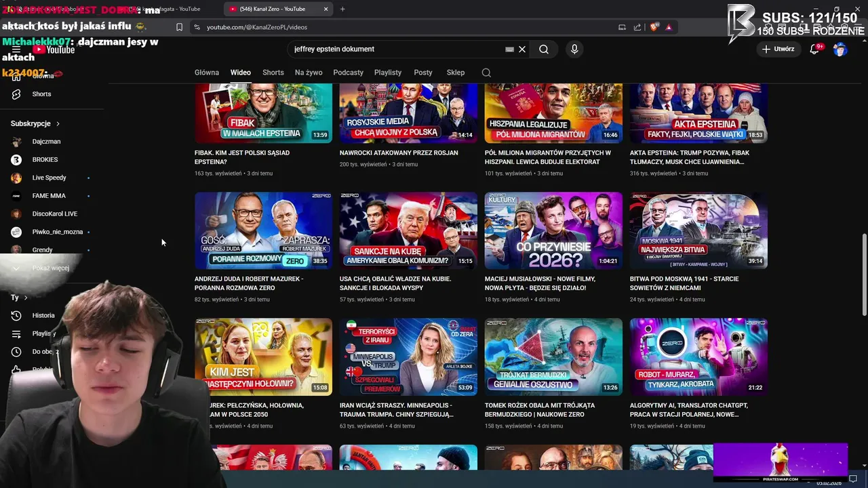Image resolution: width=868 pixels, height=488 pixels.
Task: Switch to the Shorts channel tab
Action: pyautogui.click(x=273, y=73)
